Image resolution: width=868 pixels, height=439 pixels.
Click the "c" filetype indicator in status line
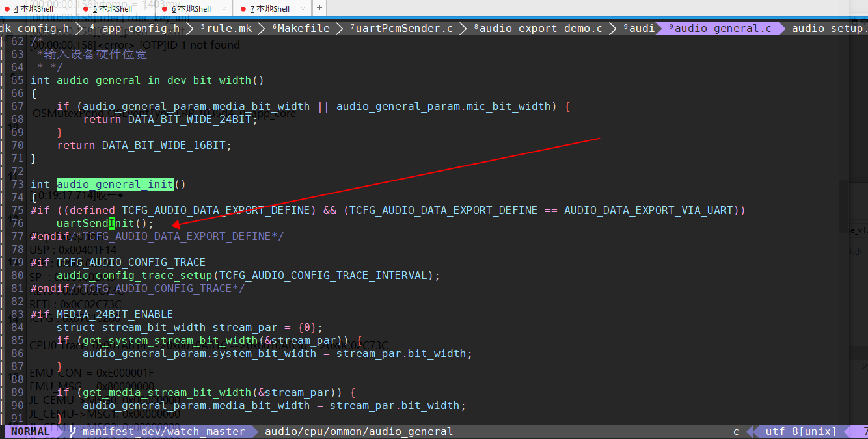737,432
